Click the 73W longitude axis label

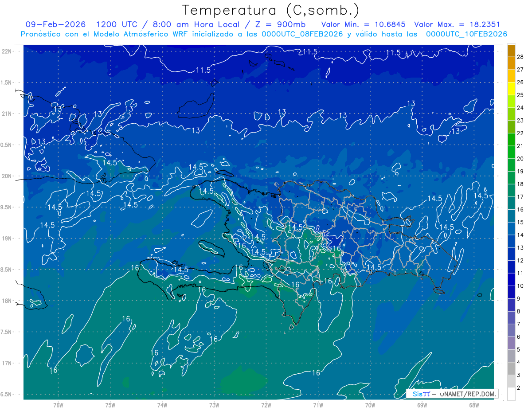pyautogui.click(x=214, y=405)
